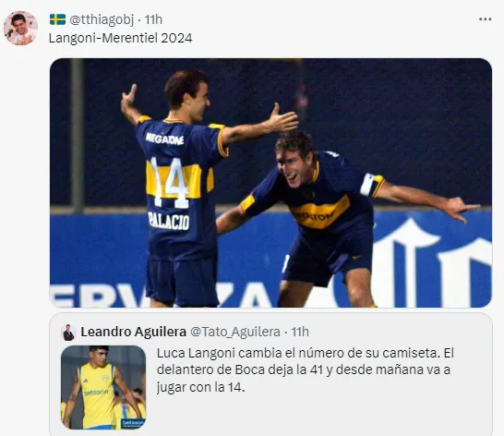This screenshot has width=504, height=436.
Task: Click the Palacio number 14 jersey in the photo
Action: click(x=180, y=187)
